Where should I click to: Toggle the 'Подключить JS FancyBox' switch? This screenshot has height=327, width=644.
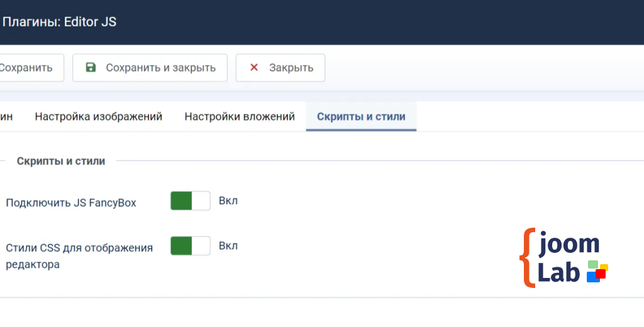pyautogui.click(x=191, y=201)
